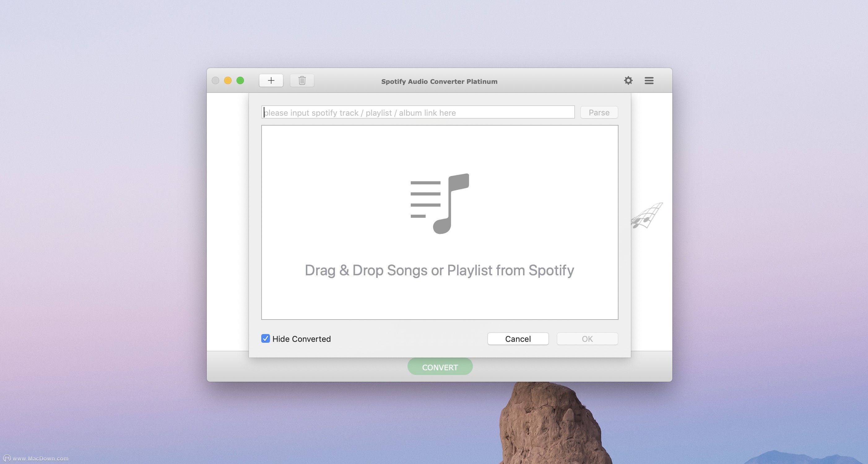This screenshot has height=464, width=868.
Task: Click the yellow minimize window button
Action: 228,80
